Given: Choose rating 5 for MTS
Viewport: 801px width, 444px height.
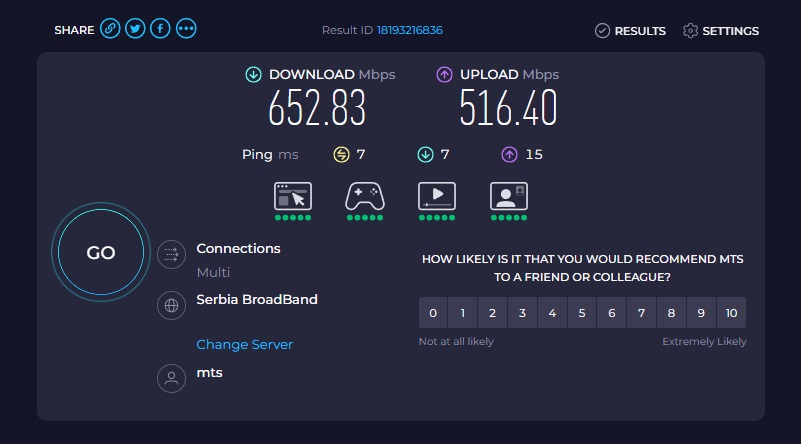Looking at the screenshot, I should (x=582, y=313).
